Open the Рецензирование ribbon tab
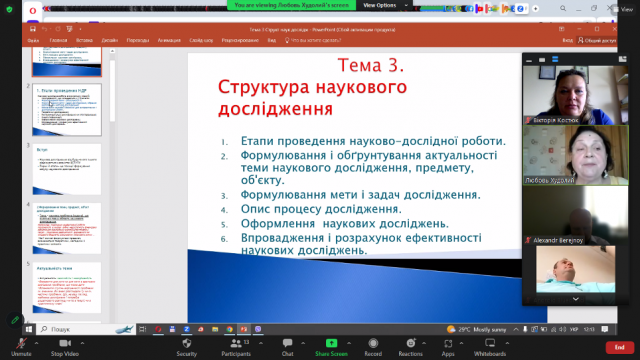This screenshot has width=640, height=360. (240, 40)
